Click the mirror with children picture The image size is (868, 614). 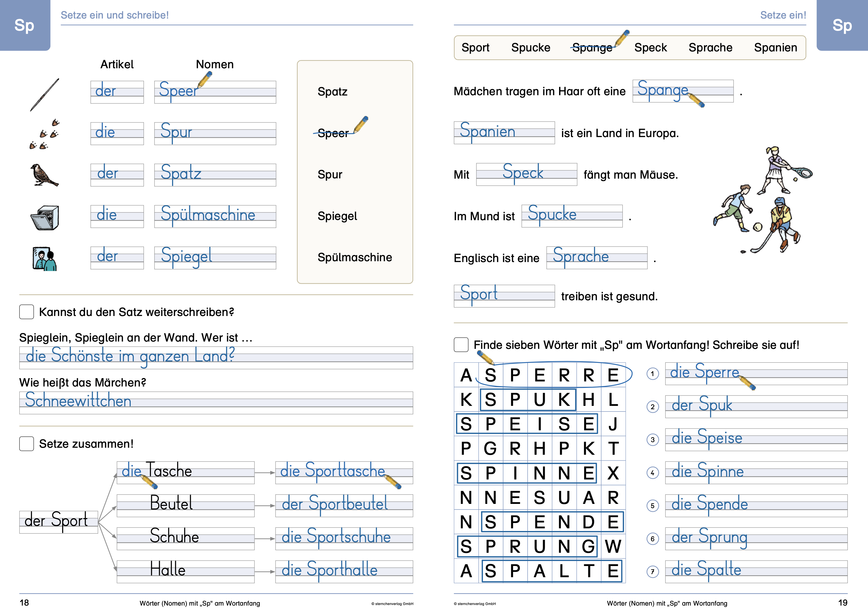point(44,259)
